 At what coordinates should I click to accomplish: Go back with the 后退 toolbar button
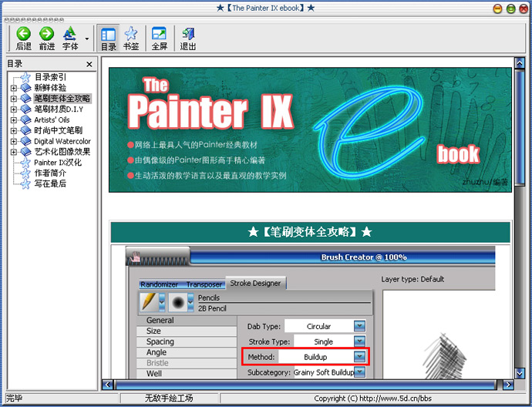pyautogui.click(x=23, y=39)
